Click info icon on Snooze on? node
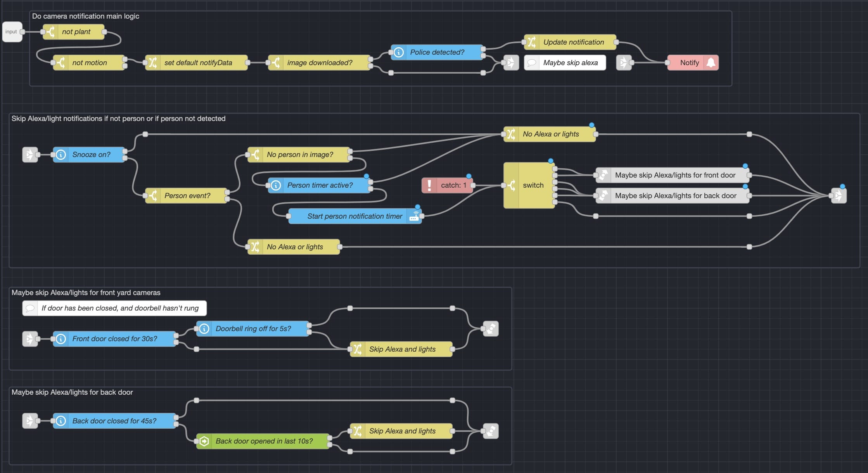 point(61,154)
